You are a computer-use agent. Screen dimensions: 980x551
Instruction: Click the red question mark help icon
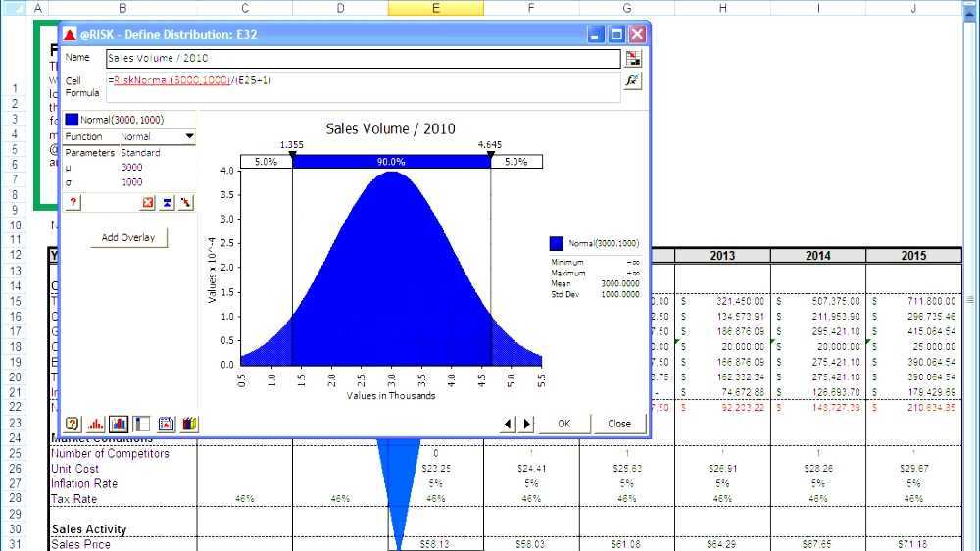coord(73,202)
